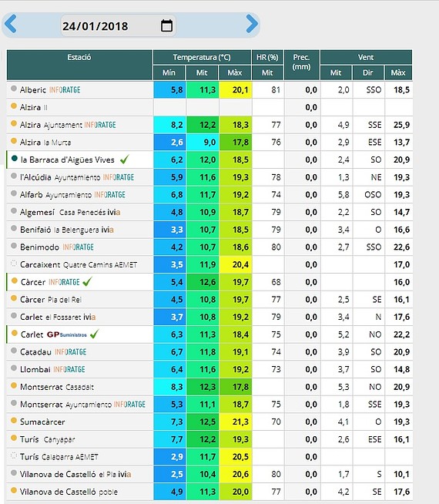439x504 pixels.
Task: Open the Carcaixent Quatre Camins AEMET station
Action: 79,264
